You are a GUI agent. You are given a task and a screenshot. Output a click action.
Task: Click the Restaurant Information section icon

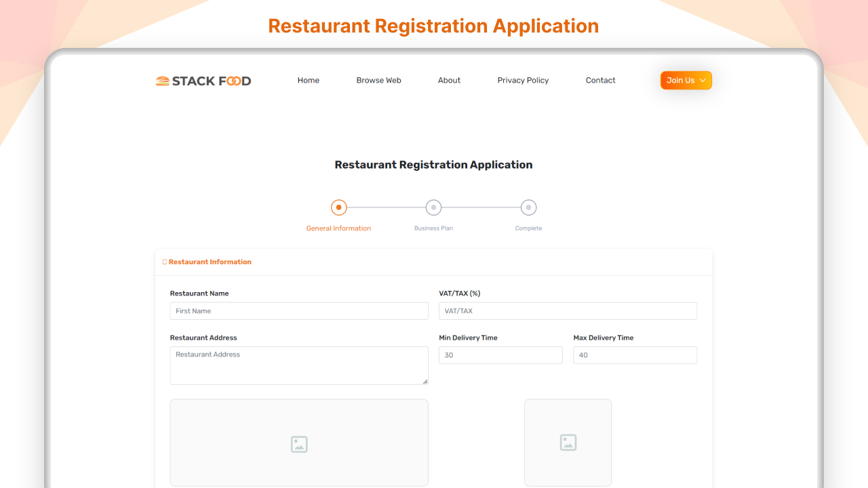coord(165,262)
